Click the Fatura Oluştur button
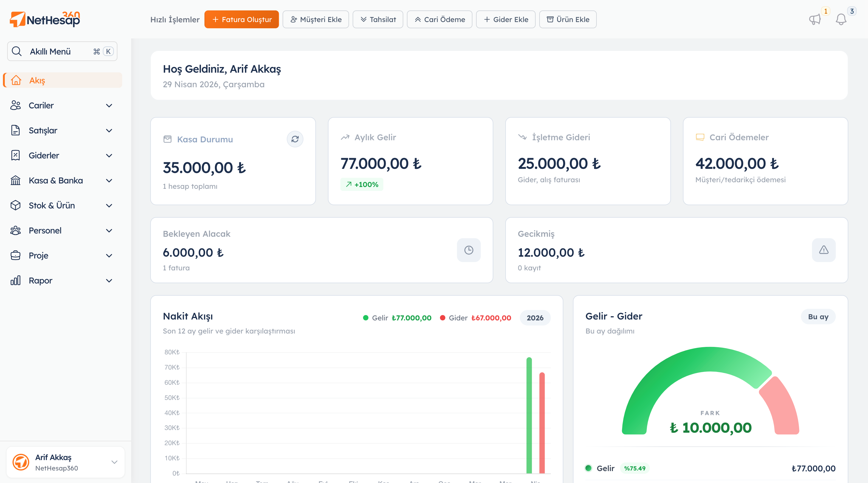 242,20
